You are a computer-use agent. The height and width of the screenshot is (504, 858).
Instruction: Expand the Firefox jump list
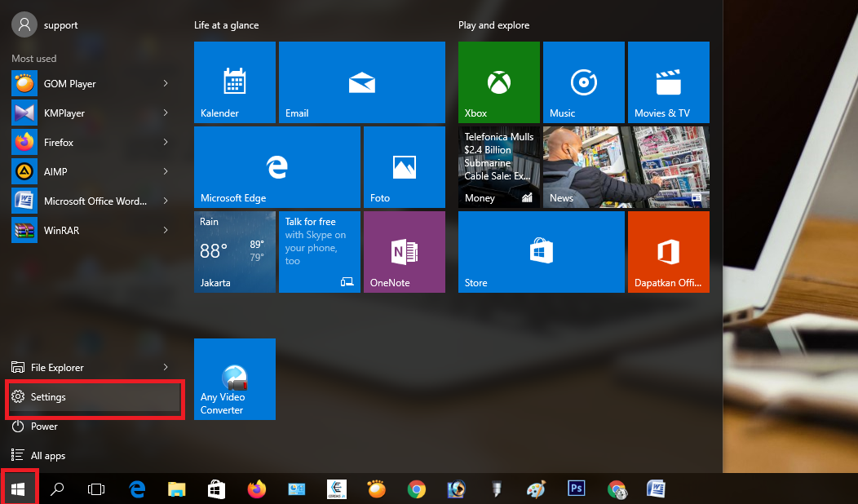click(x=165, y=142)
